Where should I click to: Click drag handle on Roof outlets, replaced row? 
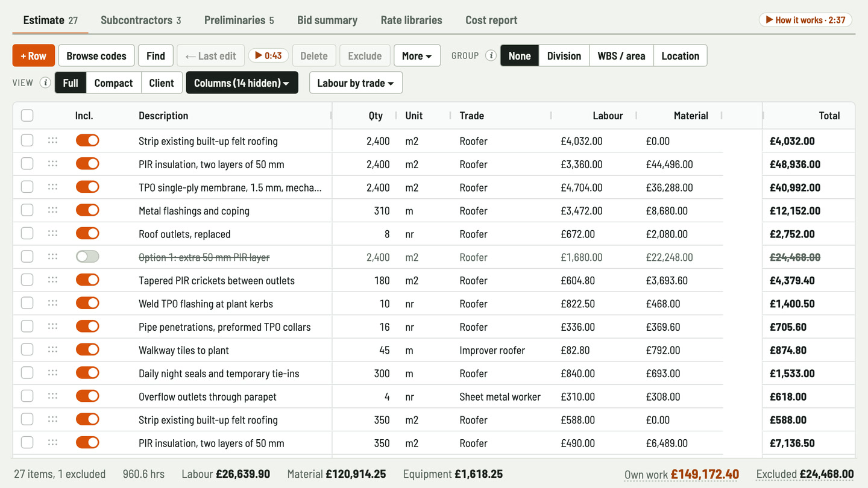coord(53,234)
